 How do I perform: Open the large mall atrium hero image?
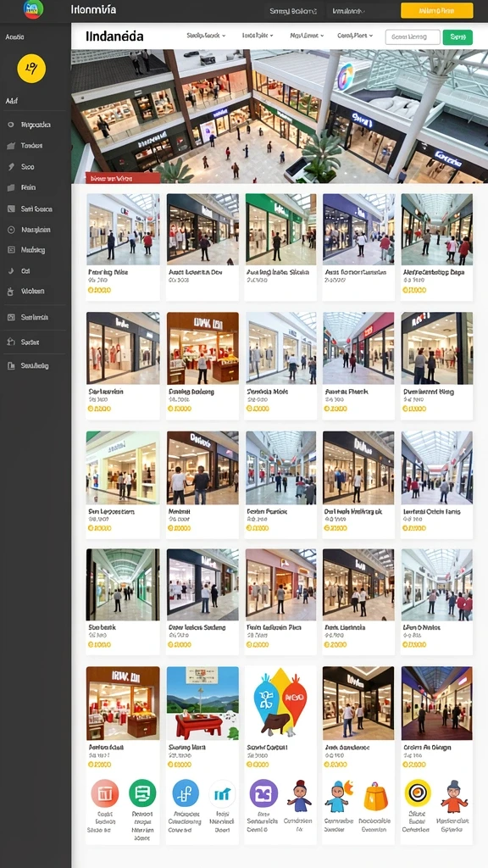pos(280,116)
